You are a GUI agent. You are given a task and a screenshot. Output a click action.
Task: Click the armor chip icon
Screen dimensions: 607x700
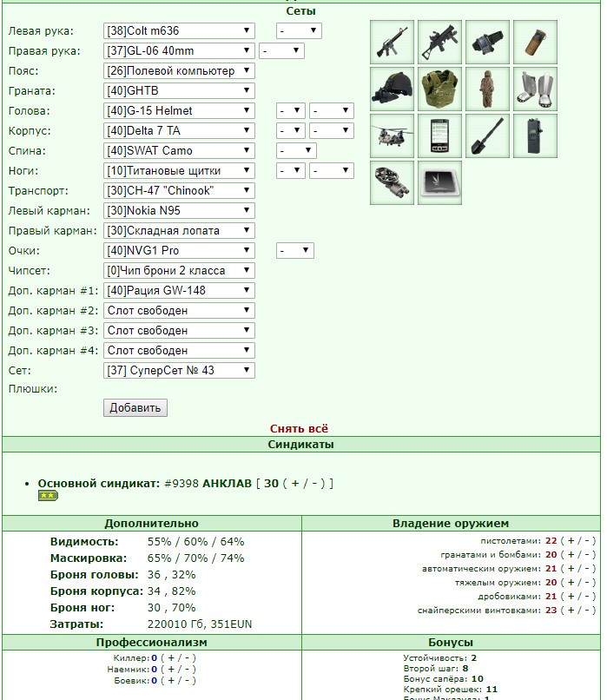(439, 182)
